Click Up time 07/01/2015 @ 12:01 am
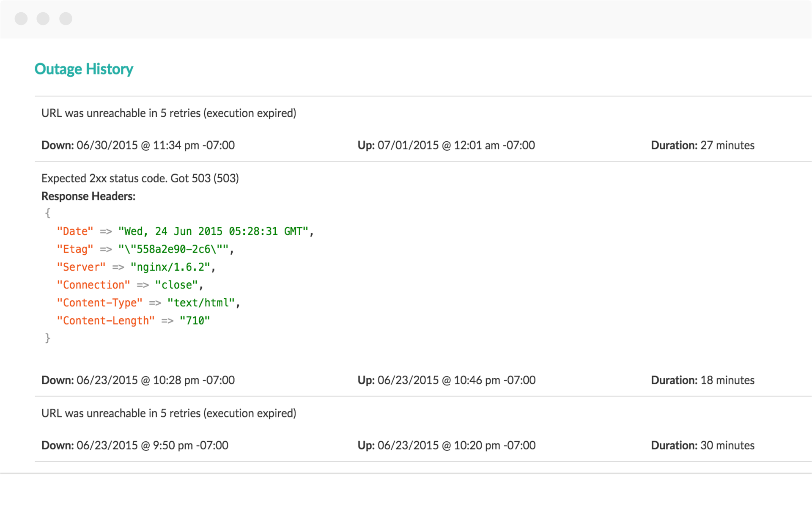The image size is (812, 520). tap(446, 146)
